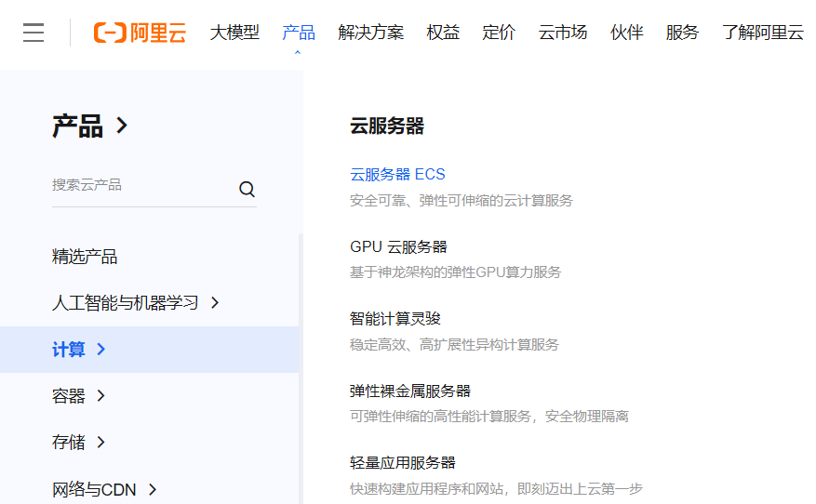The height and width of the screenshot is (504, 816).
Task: Click description 可弹性伸缩的高性能计算服务，安全物理隔离
Action: pos(489,417)
